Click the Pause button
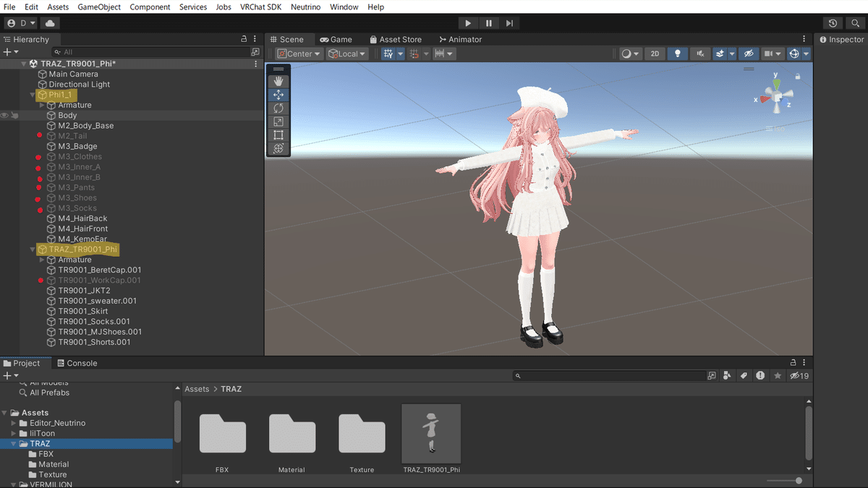 [489, 23]
